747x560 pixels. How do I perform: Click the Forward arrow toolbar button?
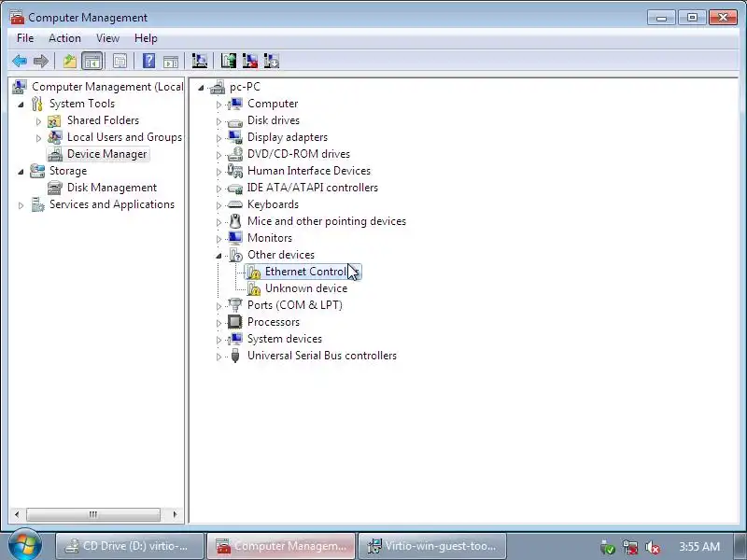pos(41,61)
